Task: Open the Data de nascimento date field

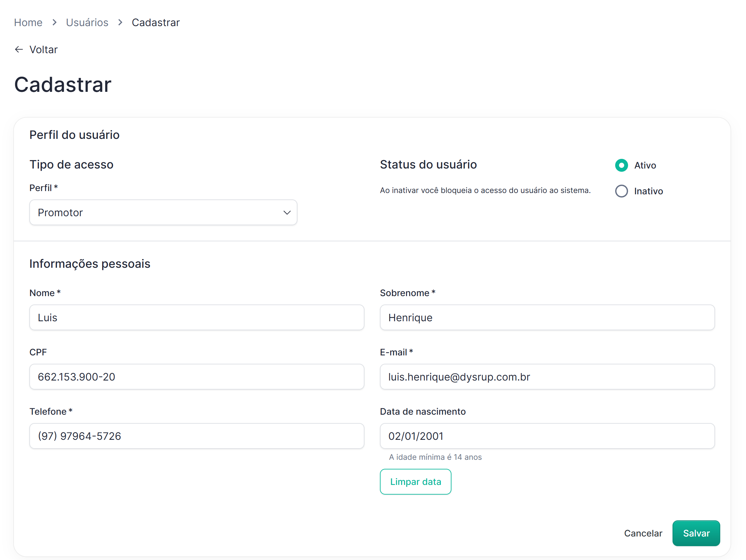Action: coord(547,436)
